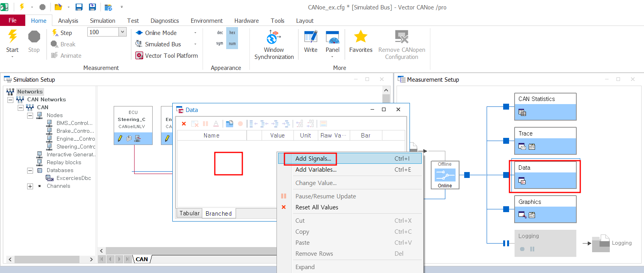The height and width of the screenshot is (273, 644).
Task: Open Simulated Bus dropdown arrow
Action: [x=195, y=44]
